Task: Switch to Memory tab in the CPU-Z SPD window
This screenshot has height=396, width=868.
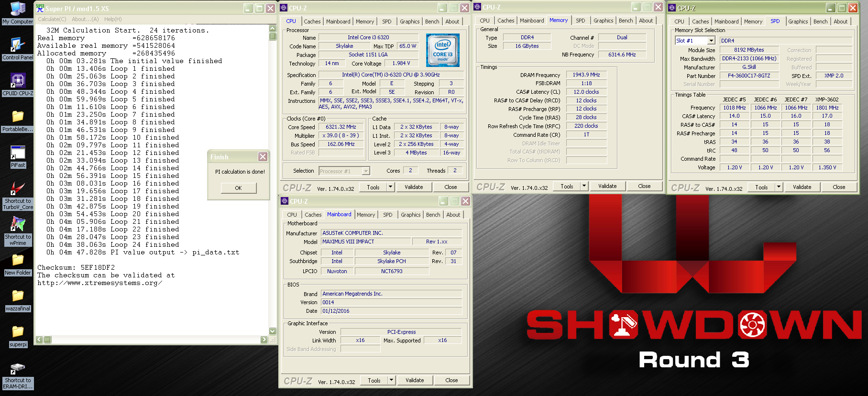Action: [x=753, y=22]
